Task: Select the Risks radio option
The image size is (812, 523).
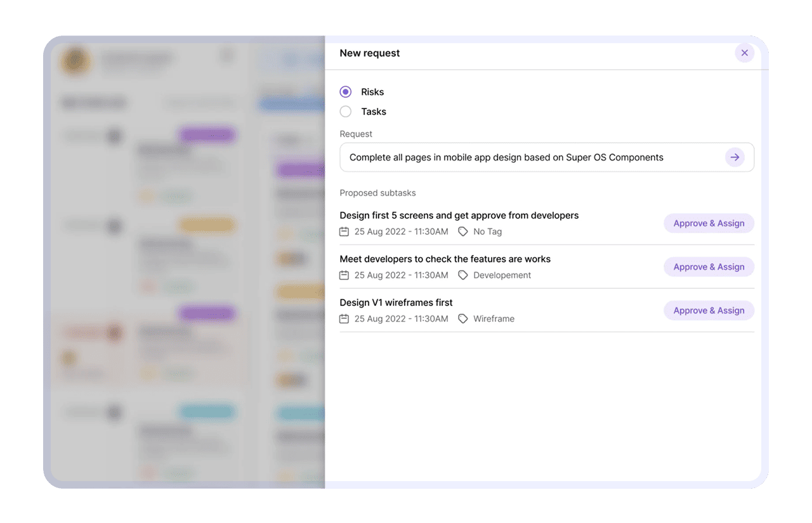Action: (346, 92)
